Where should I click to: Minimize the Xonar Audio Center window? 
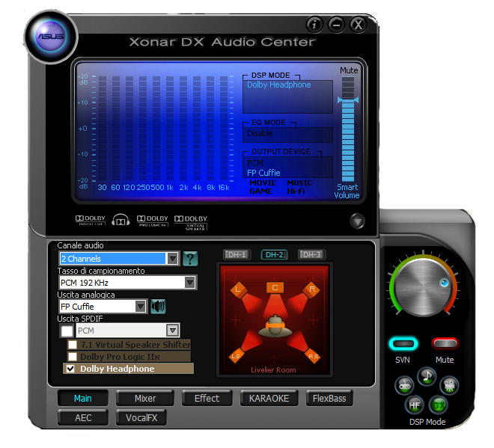click(x=336, y=24)
